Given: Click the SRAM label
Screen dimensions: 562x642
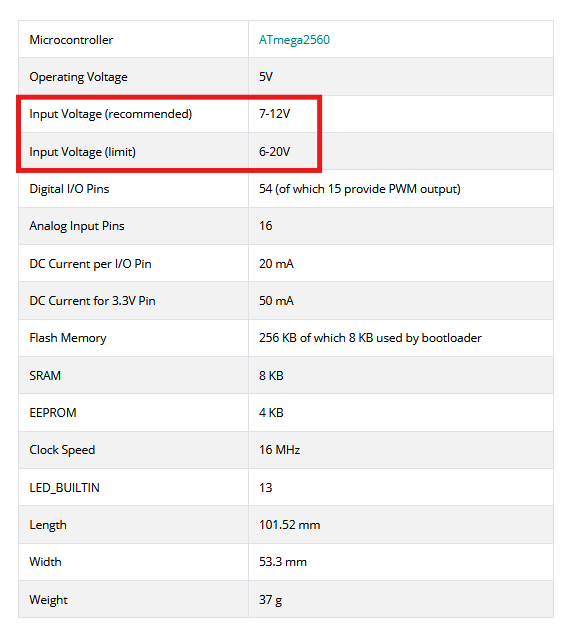Looking at the screenshot, I should (x=45, y=375).
